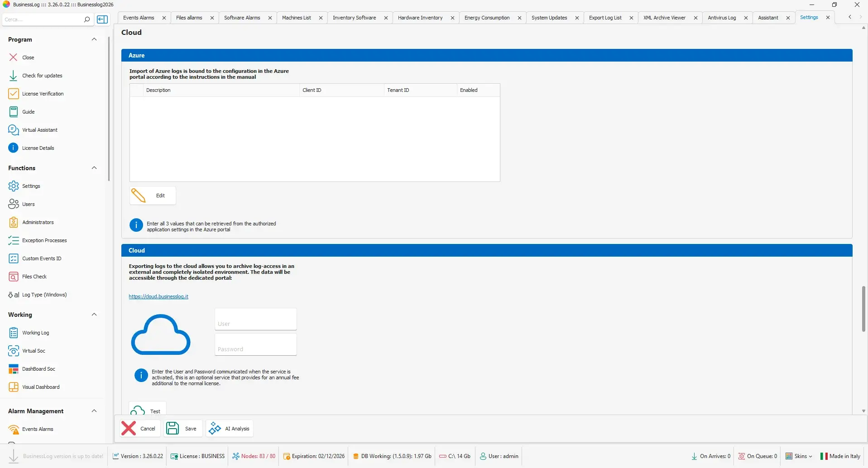Viewport: 868px width, 468px height.
Task: Switch to the XML Archive Viewer tab
Action: click(665, 18)
